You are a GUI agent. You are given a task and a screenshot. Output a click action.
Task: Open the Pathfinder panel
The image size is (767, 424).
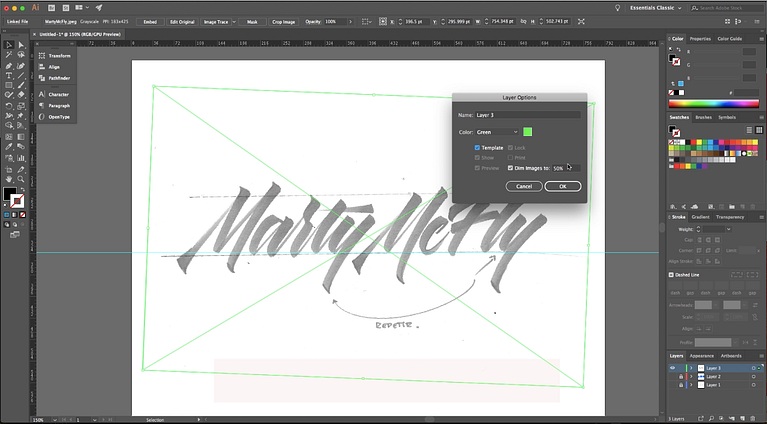pos(59,78)
